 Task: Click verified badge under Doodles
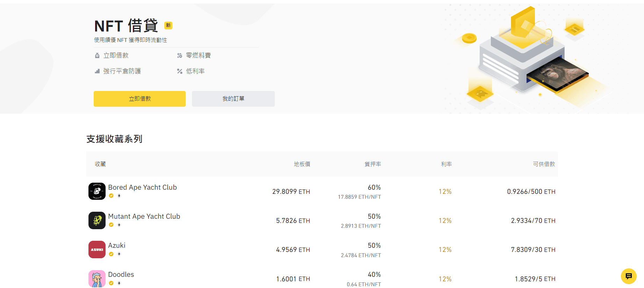[111, 283]
